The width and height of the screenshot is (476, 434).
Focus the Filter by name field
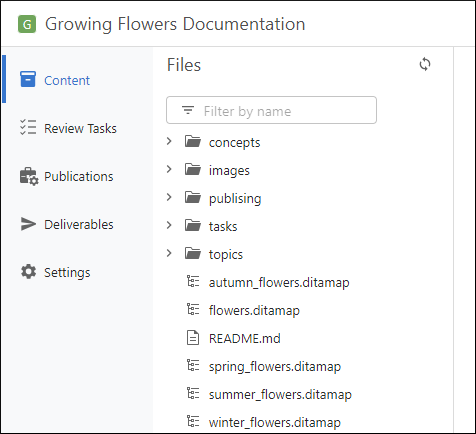pyautogui.click(x=271, y=110)
